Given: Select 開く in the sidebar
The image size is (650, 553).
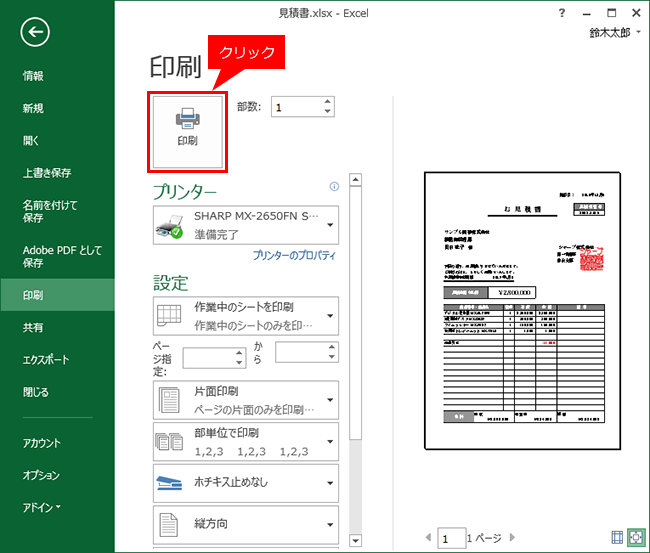Looking at the screenshot, I should (31, 141).
